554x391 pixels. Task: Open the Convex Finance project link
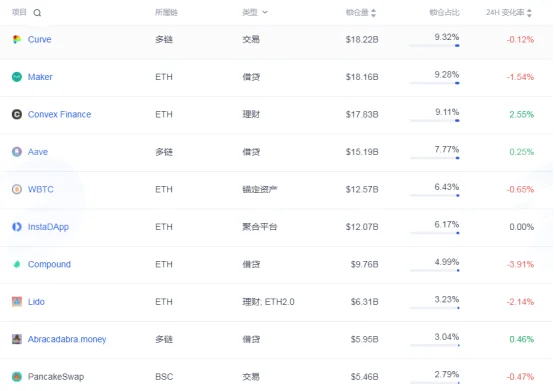click(59, 114)
